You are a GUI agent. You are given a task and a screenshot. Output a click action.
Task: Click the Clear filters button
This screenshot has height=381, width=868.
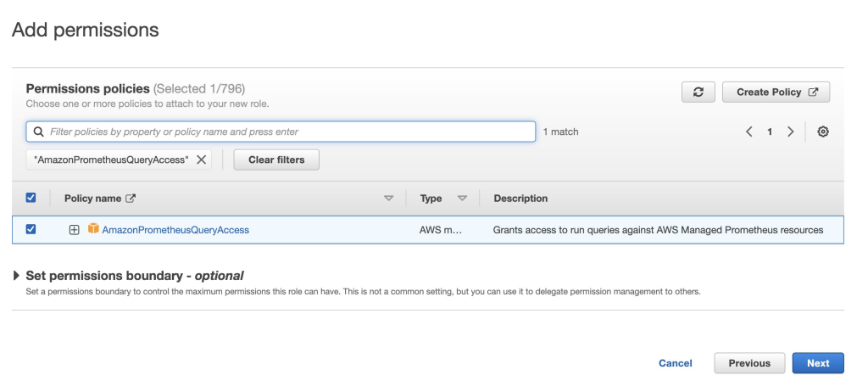coord(276,160)
